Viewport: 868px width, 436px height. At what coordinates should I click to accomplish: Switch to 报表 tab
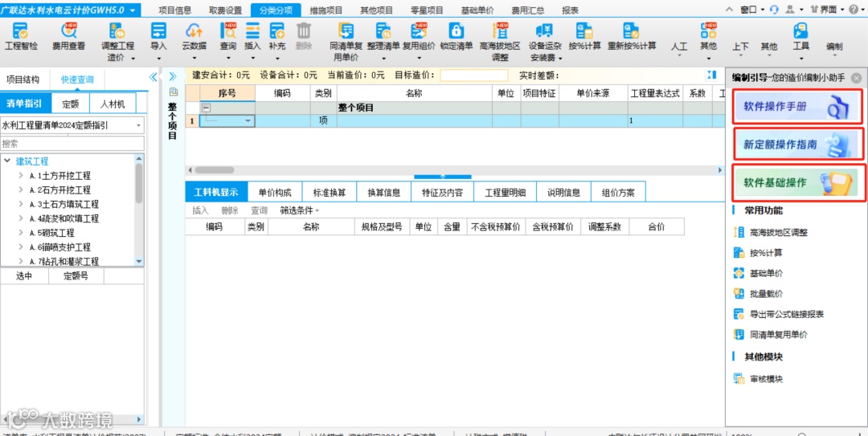coord(570,10)
